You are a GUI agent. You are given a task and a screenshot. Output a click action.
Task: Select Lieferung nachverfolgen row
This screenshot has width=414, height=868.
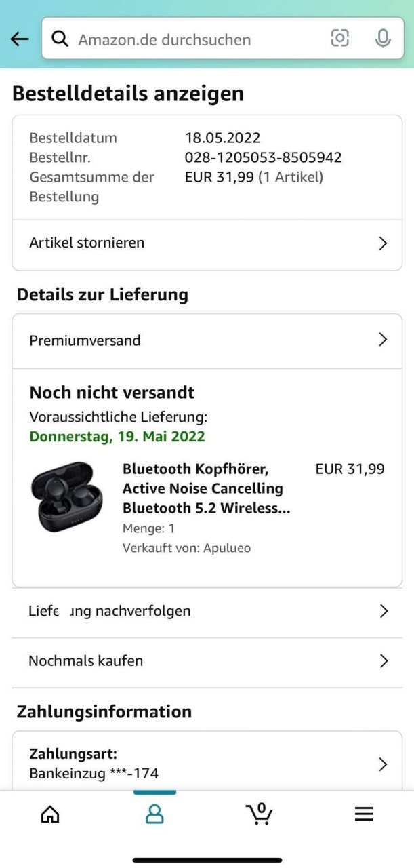point(207,611)
